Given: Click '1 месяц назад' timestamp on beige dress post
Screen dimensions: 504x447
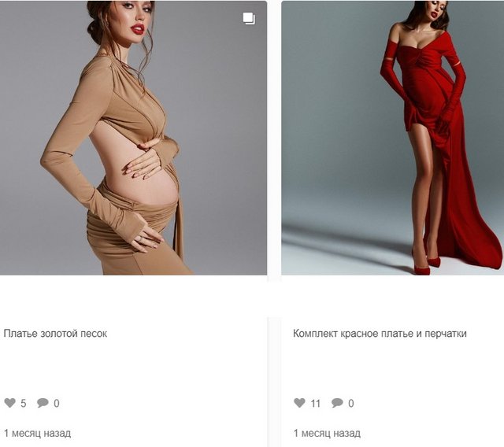Looking at the screenshot, I should tap(37, 433).
